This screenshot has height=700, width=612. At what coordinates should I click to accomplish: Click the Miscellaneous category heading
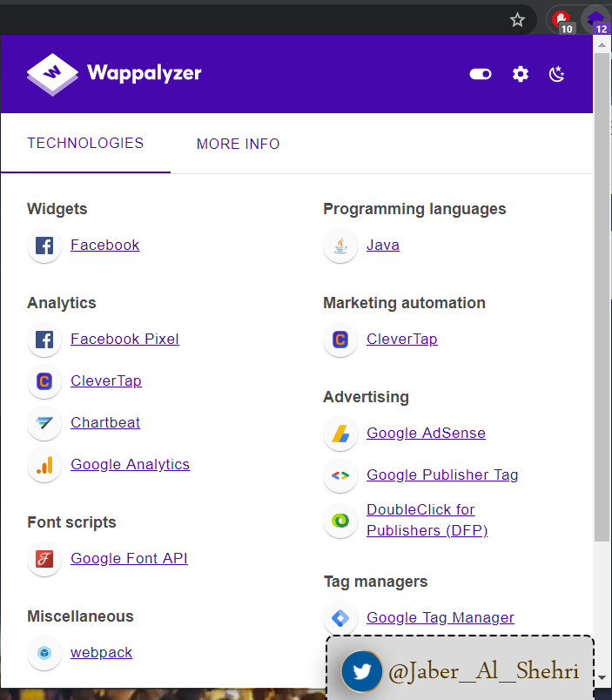pos(80,616)
